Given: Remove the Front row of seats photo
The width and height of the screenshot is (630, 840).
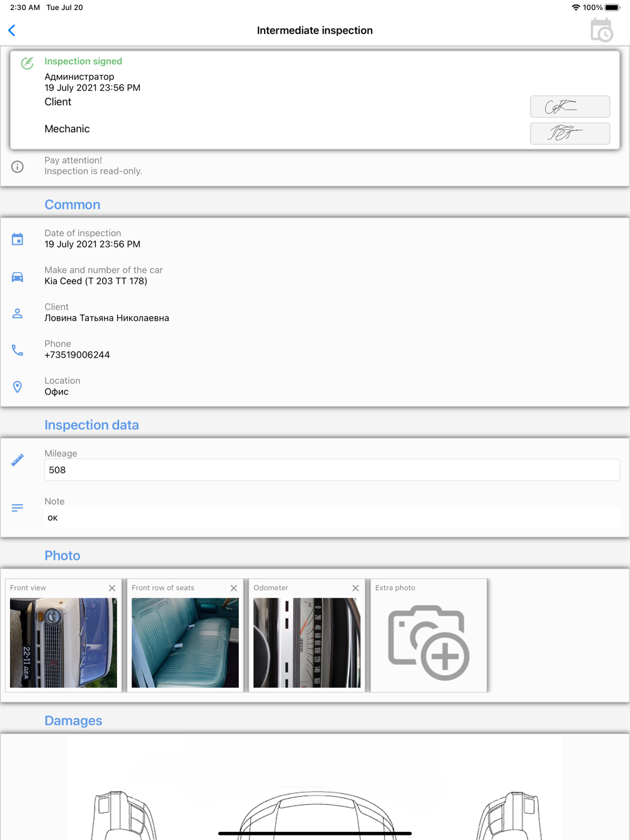Looking at the screenshot, I should 234,588.
